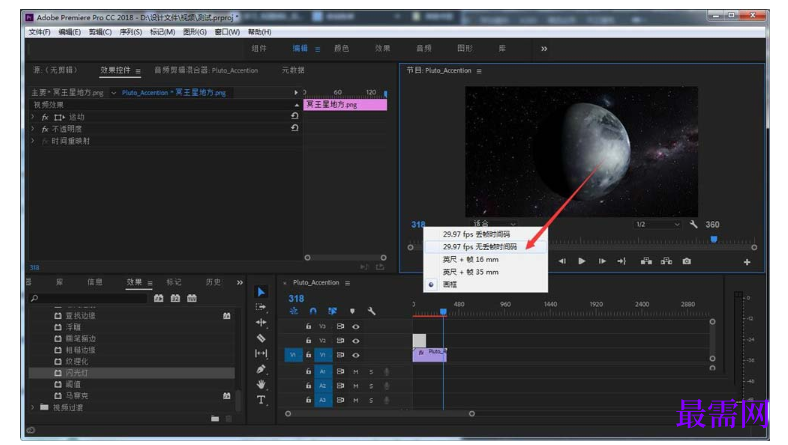This screenshot has height=445, width=788.
Task: Toggle V1 track output eye
Action: [355, 355]
